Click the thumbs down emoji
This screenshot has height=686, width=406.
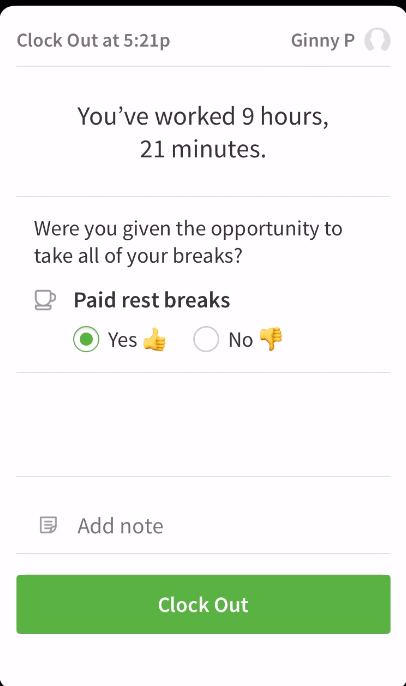tap(271, 340)
